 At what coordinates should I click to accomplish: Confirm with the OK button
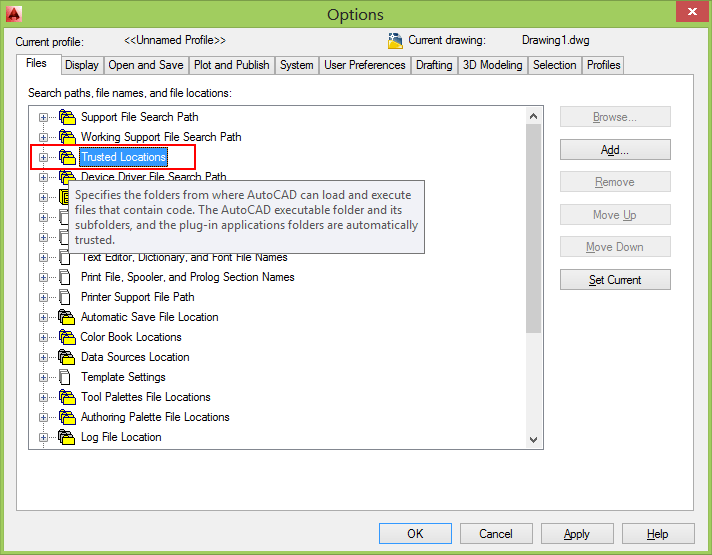tap(415, 534)
